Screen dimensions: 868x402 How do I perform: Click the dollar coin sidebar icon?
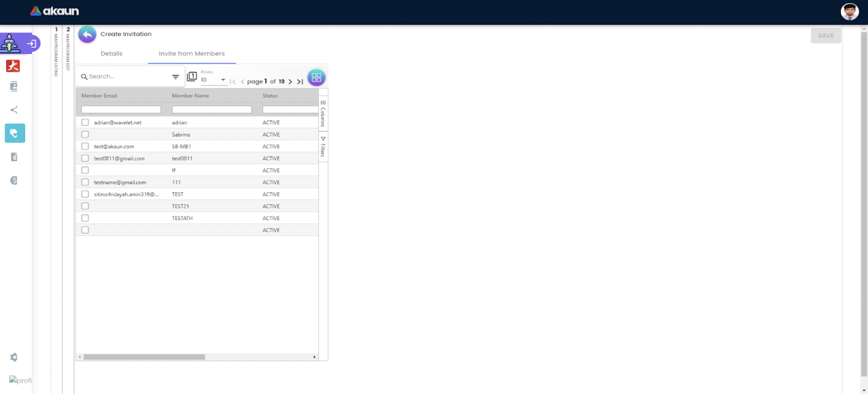coord(14,180)
